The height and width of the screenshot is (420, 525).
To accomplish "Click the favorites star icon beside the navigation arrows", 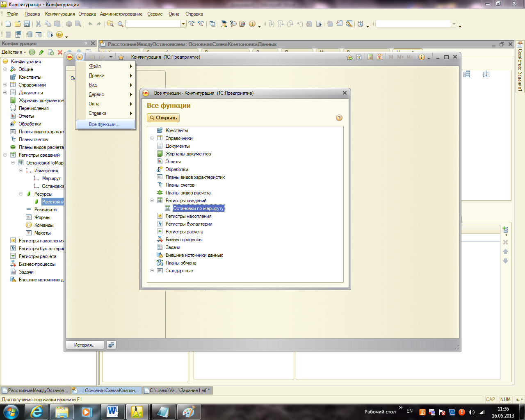I will [121, 57].
